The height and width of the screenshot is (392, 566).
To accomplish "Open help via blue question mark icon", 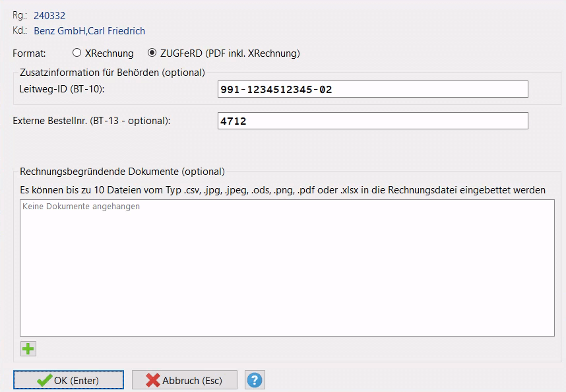I will [255, 380].
